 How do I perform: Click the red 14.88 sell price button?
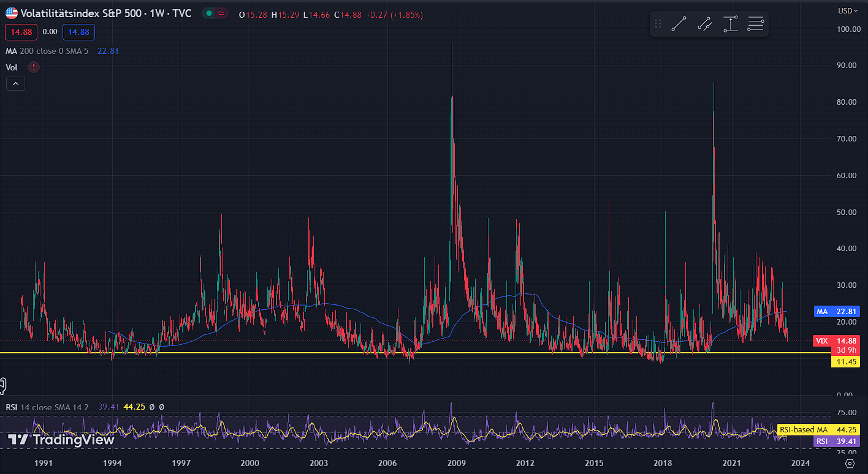coord(21,32)
